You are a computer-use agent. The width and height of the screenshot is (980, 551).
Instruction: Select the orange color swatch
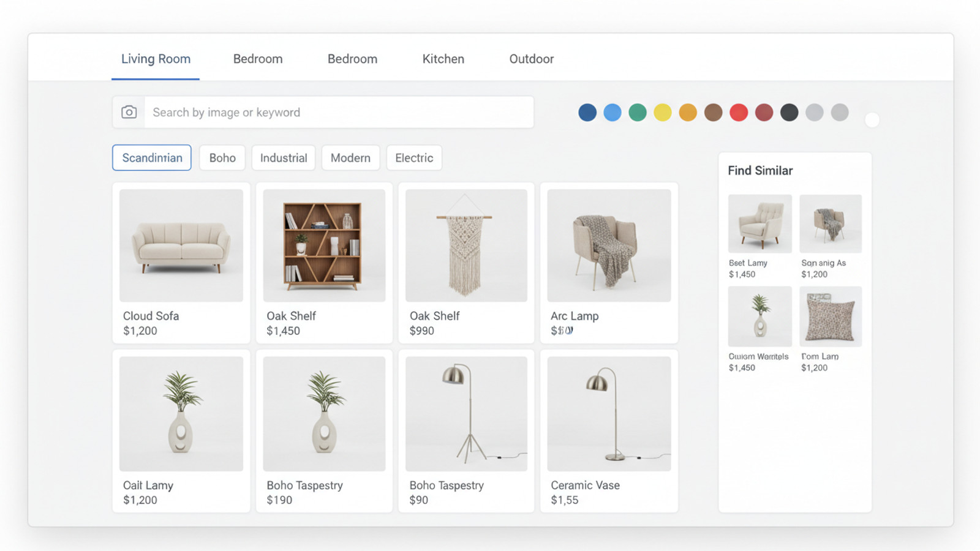pos(688,113)
